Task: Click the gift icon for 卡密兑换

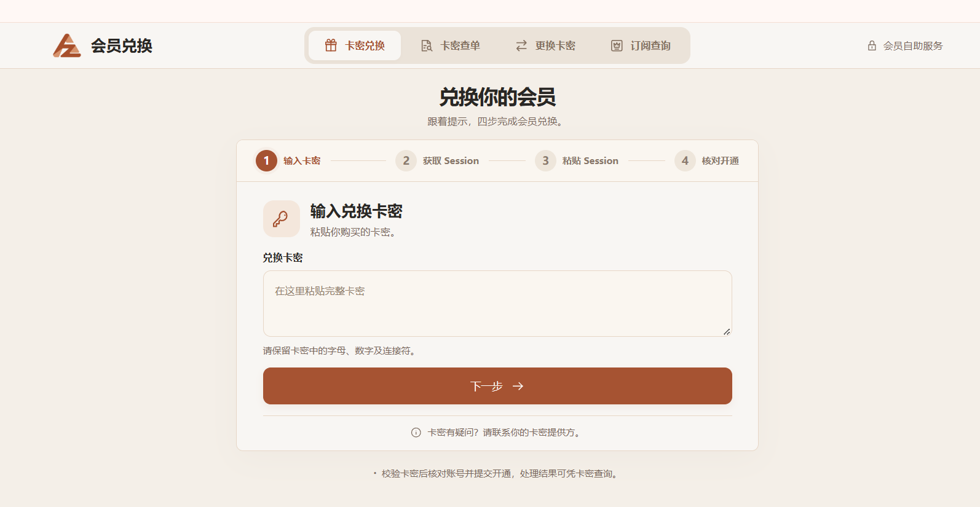Action: point(331,45)
